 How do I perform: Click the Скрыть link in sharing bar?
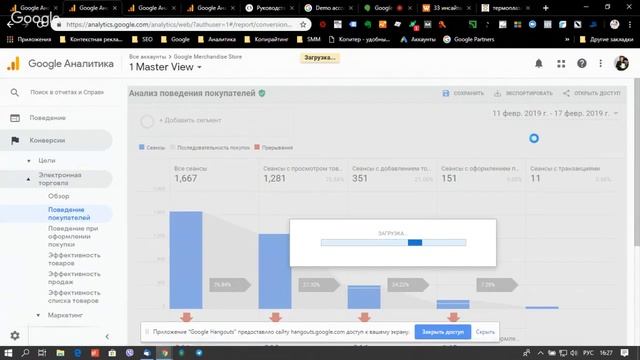click(x=485, y=332)
